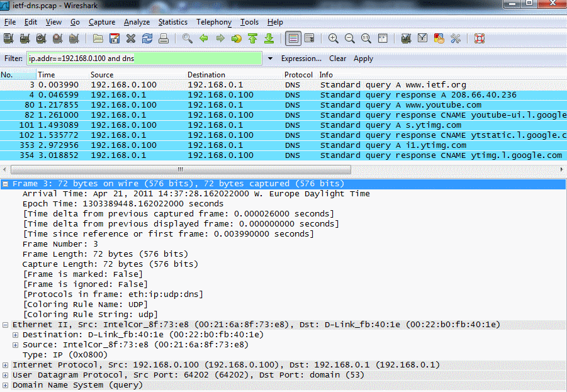Expand the Internet Protocol tree node
The height and width of the screenshot is (392, 567).
pos(6,365)
